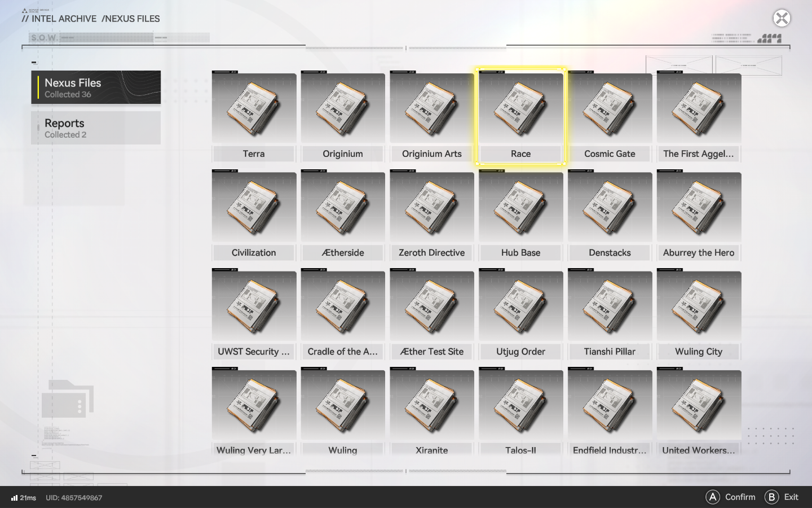This screenshot has height=508, width=812.
Task: Select the Cradle of the A… file
Action: (343, 314)
